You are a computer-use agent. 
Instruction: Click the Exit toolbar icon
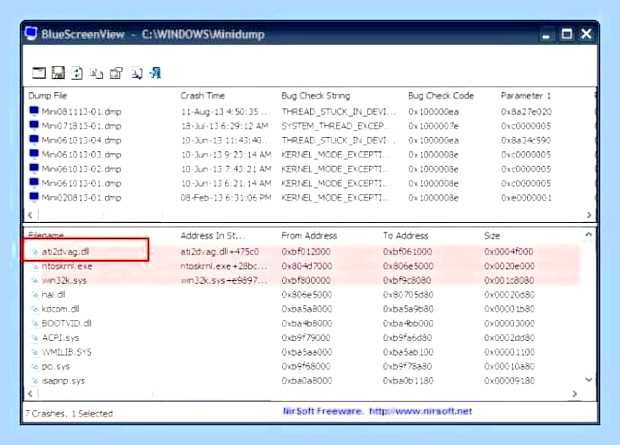pyautogui.click(x=155, y=73)
